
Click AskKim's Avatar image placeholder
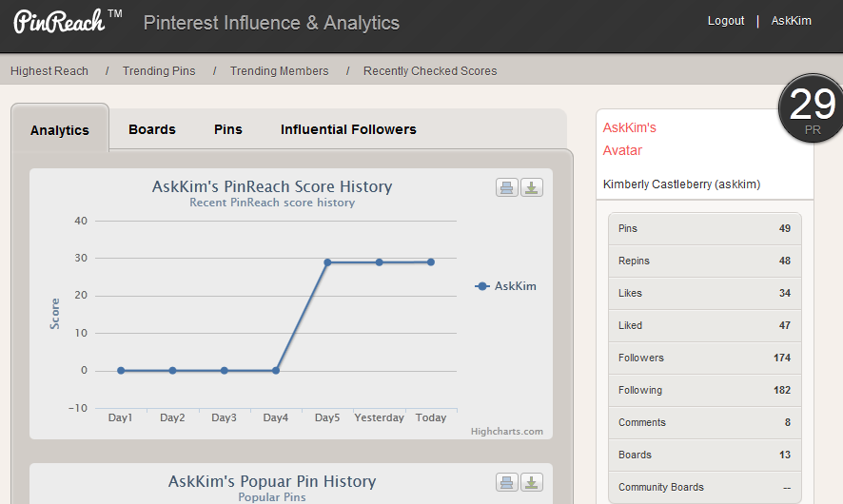pyautogui.click(x=630, y=139)
